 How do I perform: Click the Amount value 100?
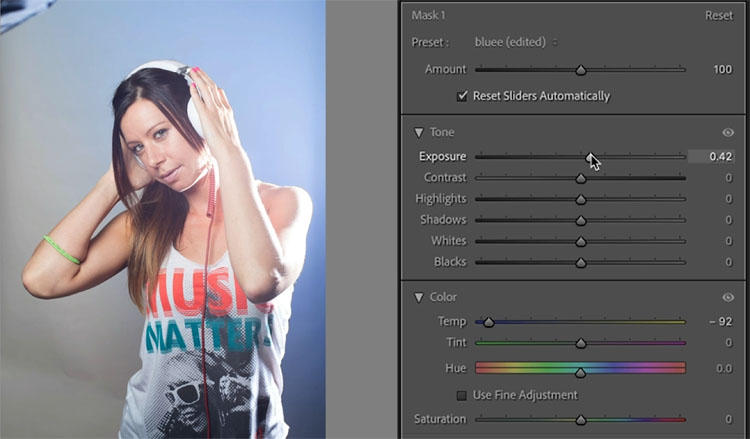pos(722,69)
